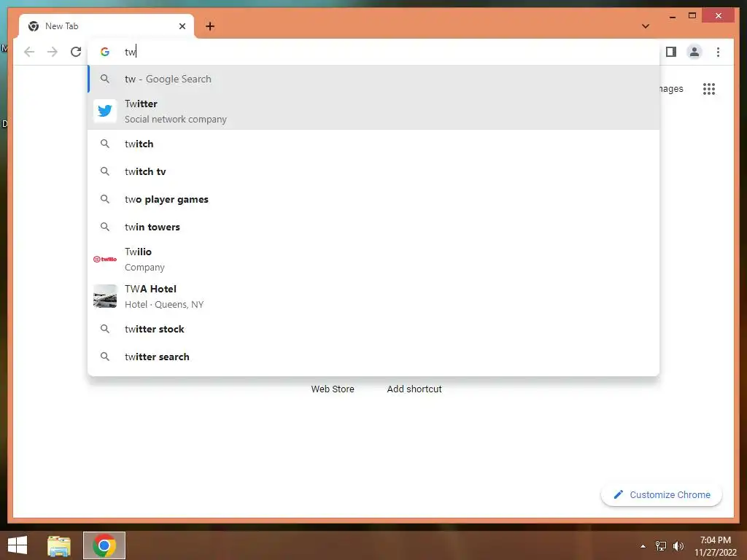Screen dimensions: 747x560
Task: Reload the current page
Action: point(76,52)
